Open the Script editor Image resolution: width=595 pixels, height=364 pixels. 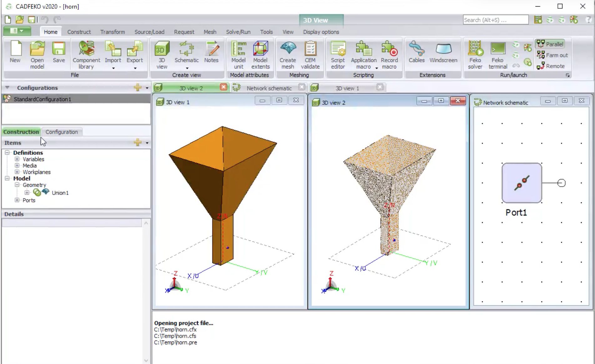coord(338,55)
